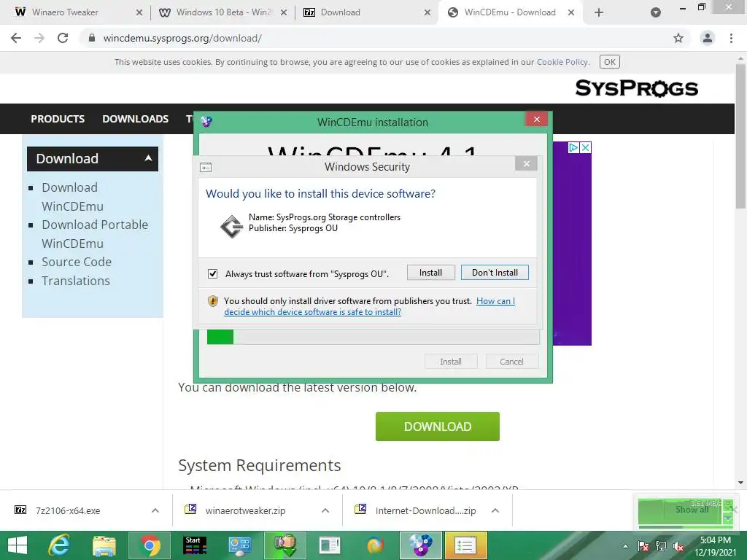
Task: Select the WinCDEmu - Download tab
Action: [x=510, y=12]
